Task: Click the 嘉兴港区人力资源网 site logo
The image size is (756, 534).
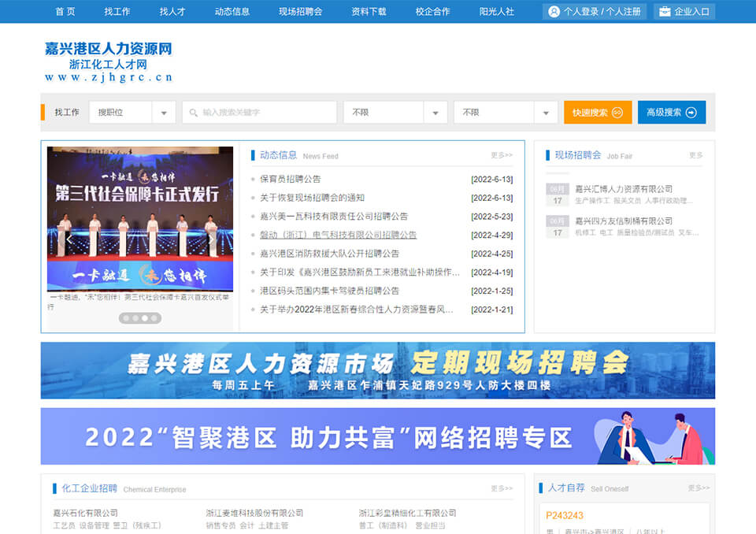Action: click(109, 61)
